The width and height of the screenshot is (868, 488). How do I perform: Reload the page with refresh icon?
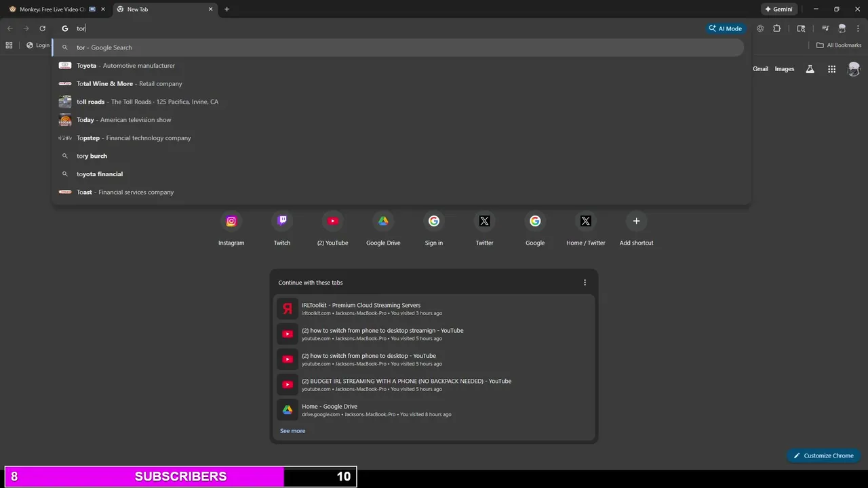coord(42,28)
